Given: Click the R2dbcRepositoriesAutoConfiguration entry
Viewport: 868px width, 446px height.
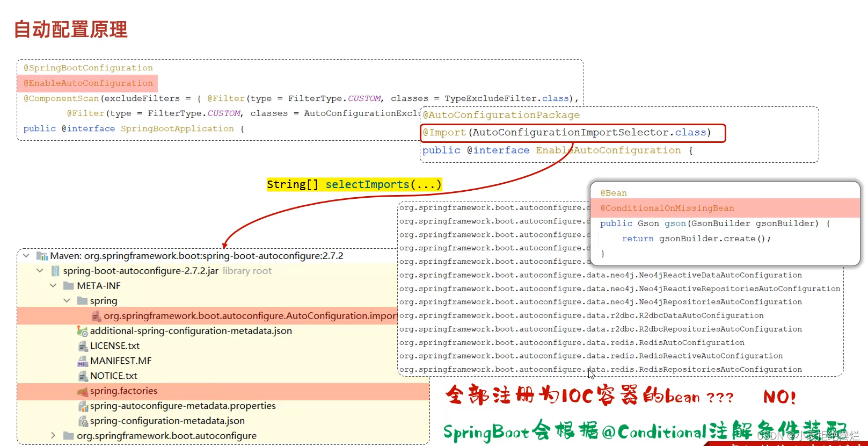Looking at the screenshot, I should [x=601, y=329].
